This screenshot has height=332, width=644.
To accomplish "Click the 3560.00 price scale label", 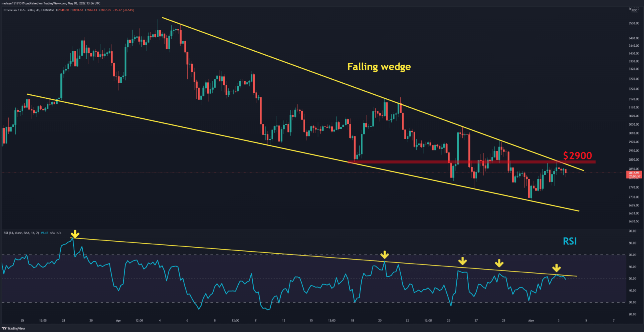I will [634, 24].
